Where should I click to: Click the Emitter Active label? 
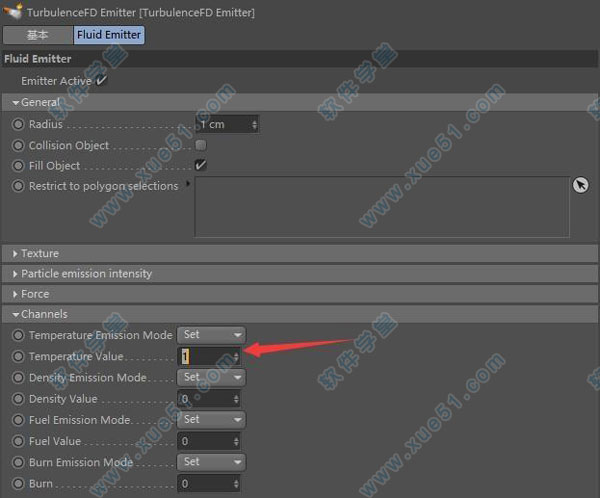coord(56,81)
